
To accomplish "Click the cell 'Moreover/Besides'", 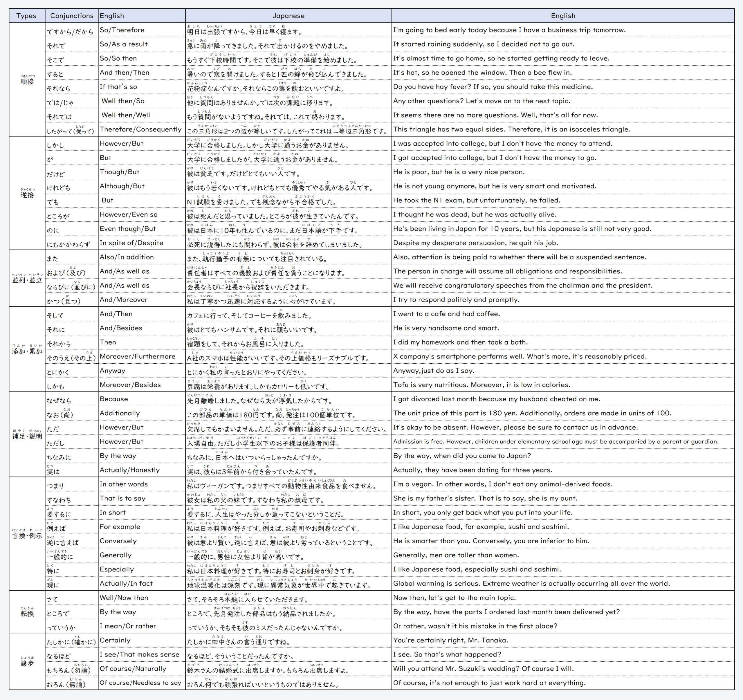I will click(142, 385).
